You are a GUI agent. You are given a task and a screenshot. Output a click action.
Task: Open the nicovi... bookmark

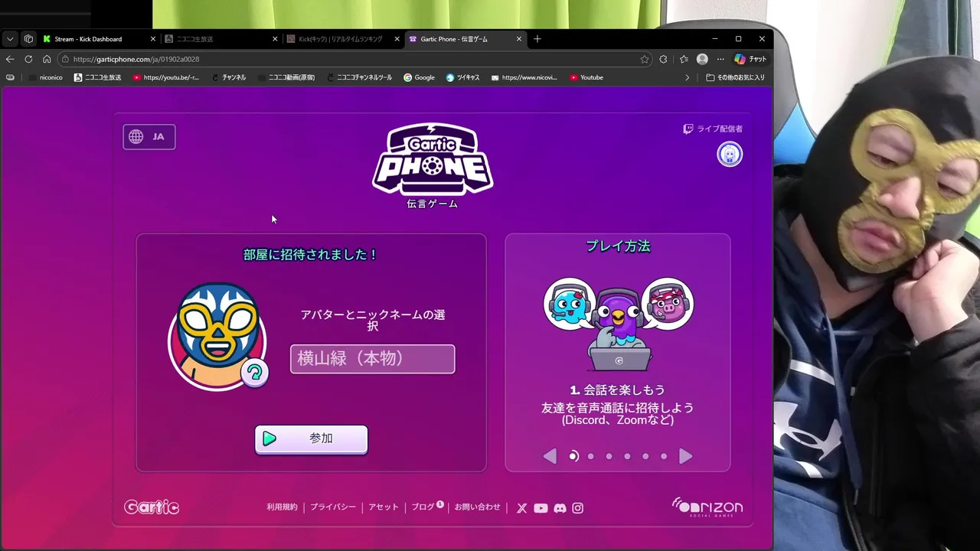coord(524,77)
